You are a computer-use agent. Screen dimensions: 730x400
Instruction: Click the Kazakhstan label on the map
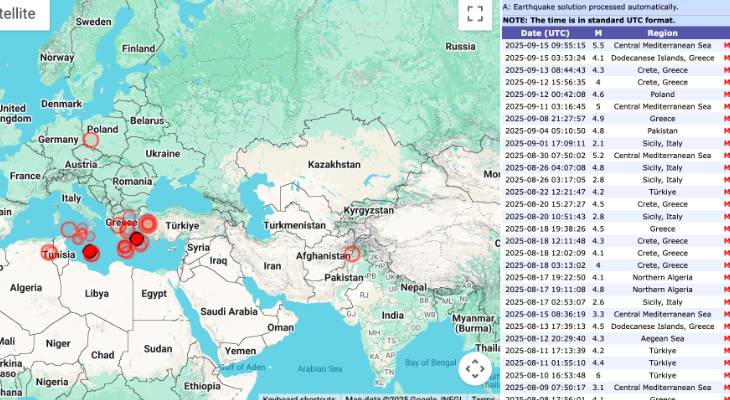coord(334,164)
